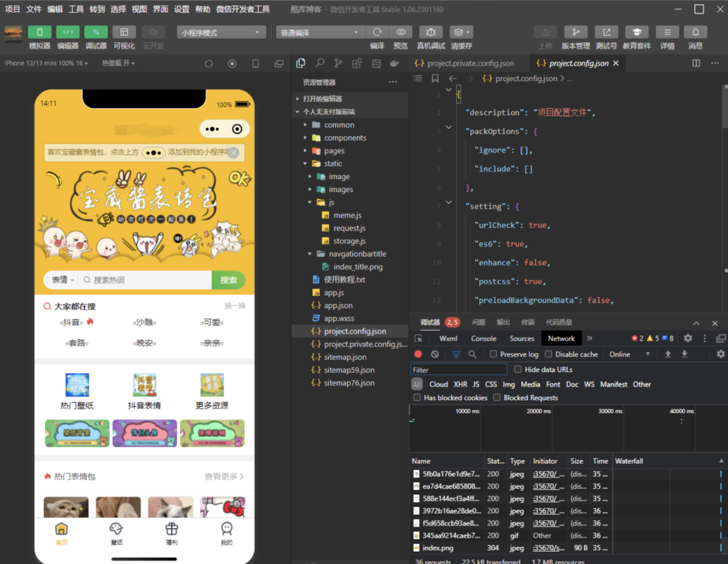Open the Test account (测试号) button

606,32
